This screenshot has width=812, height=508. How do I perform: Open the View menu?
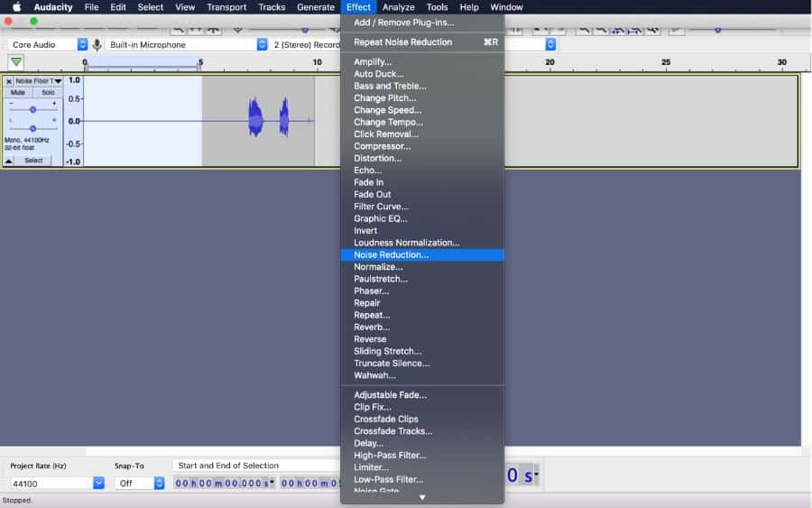click(x=185, y=7)
